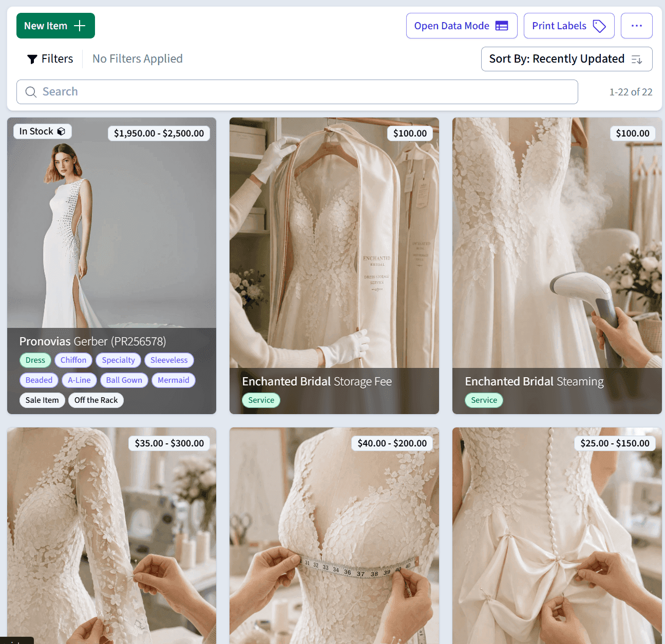The width and height of the screenshot is (665, 644).
Task: Click the funnel filter icon
Action: point(32,60)
